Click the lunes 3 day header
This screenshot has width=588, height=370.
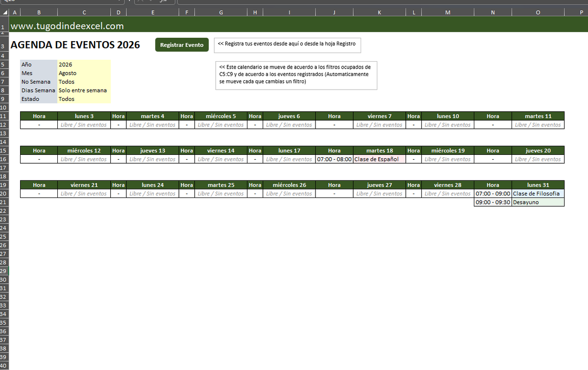point(84,116)
